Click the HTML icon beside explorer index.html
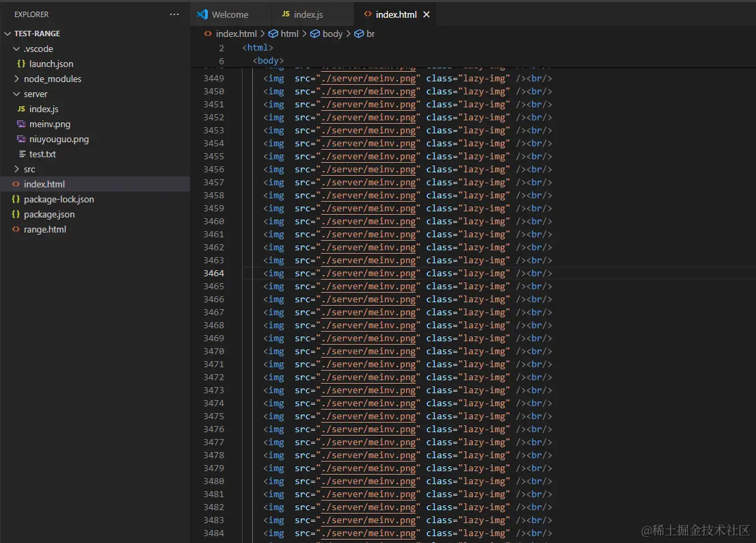 [x=16, y=184]
